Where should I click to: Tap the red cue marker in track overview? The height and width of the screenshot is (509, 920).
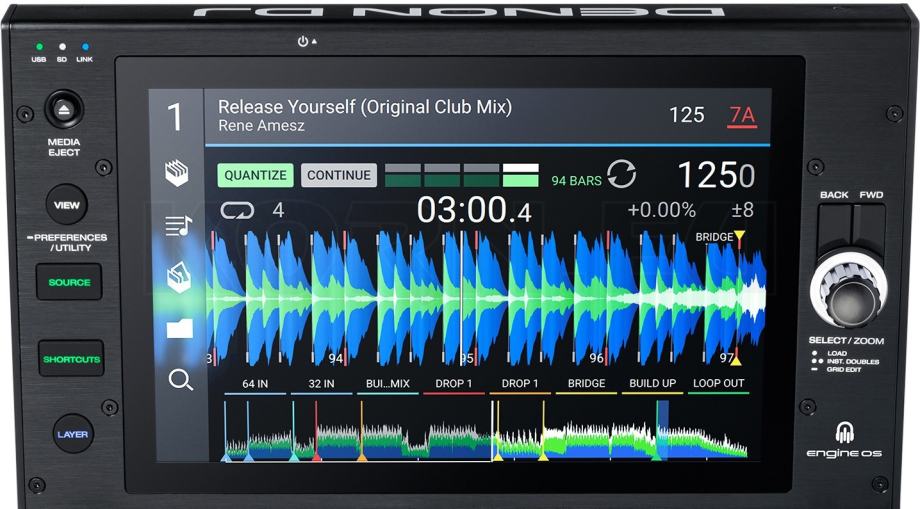pyautogui.click(x=316, y=456)
